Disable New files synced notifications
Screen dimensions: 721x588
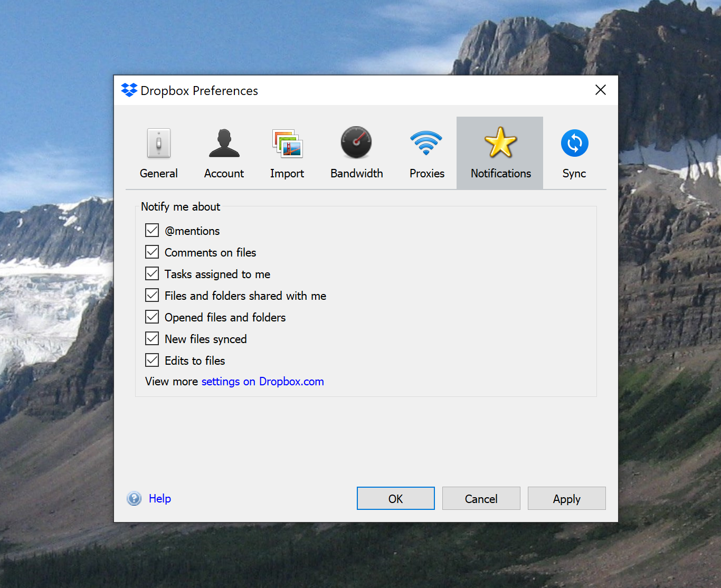tap(152, 339)
